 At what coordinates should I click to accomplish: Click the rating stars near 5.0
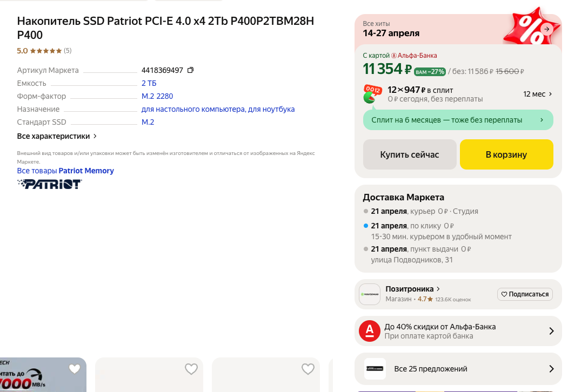coord(46,51)
